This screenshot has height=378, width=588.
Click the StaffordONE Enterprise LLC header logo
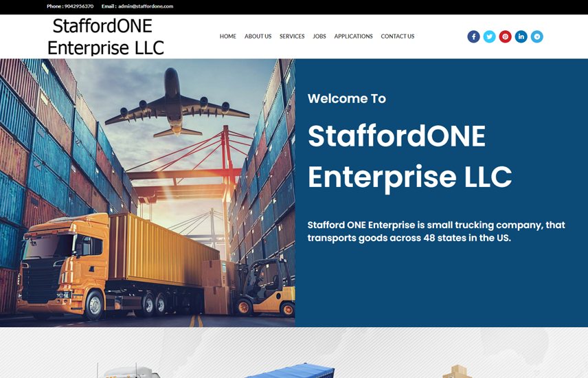pos(105,37)
